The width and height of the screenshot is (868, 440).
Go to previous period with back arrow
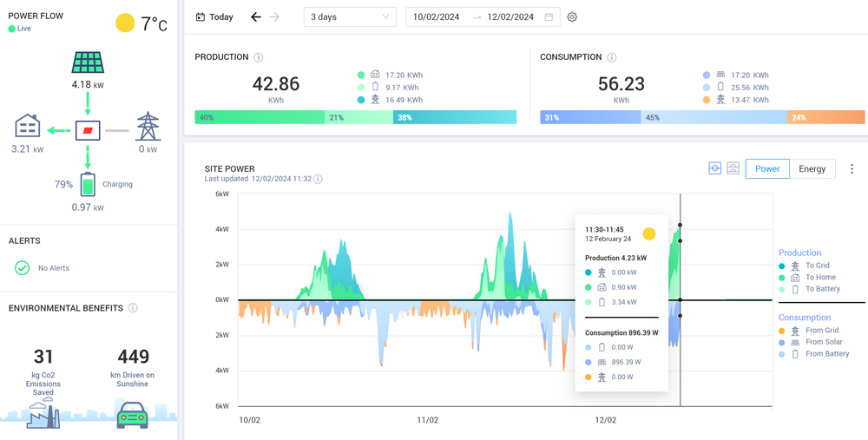(x=255, y=17)
